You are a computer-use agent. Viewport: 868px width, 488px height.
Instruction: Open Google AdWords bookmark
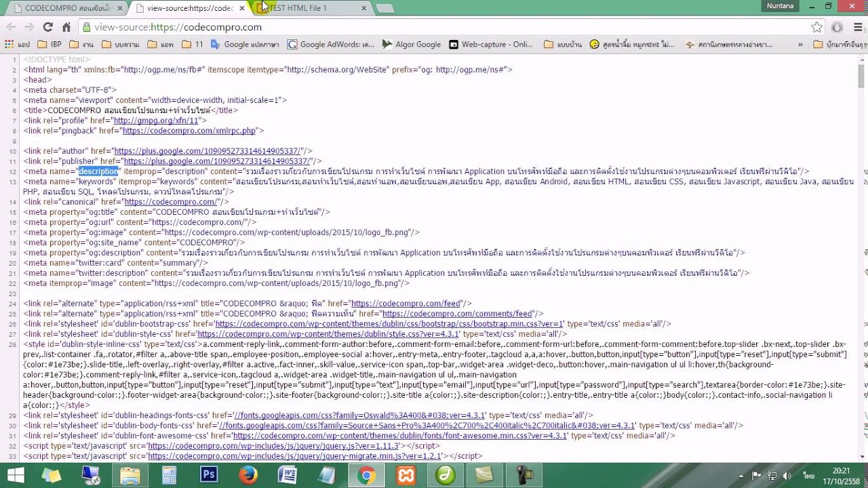point(331,44)
